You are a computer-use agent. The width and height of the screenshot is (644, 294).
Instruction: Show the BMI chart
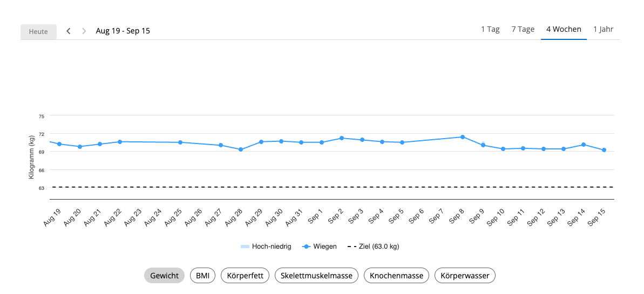coord(202,276)
